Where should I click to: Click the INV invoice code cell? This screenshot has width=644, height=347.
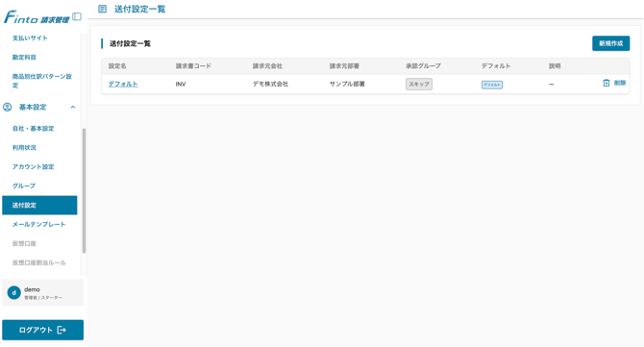click(x=181, y=85)
